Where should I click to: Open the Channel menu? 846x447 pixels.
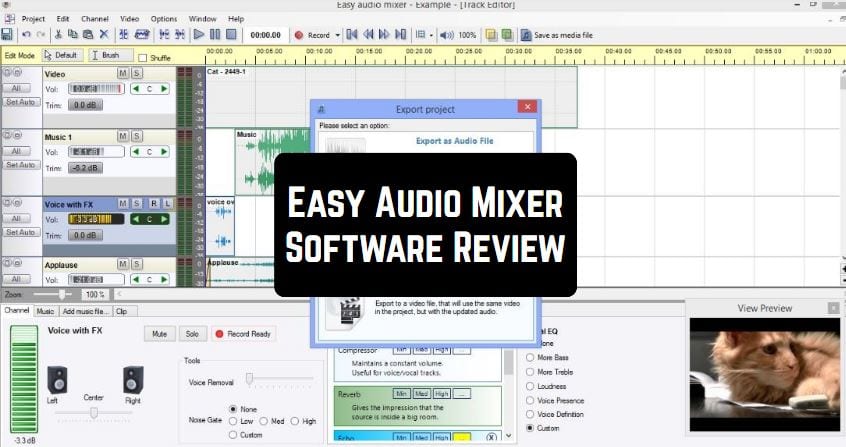point(95,19)
